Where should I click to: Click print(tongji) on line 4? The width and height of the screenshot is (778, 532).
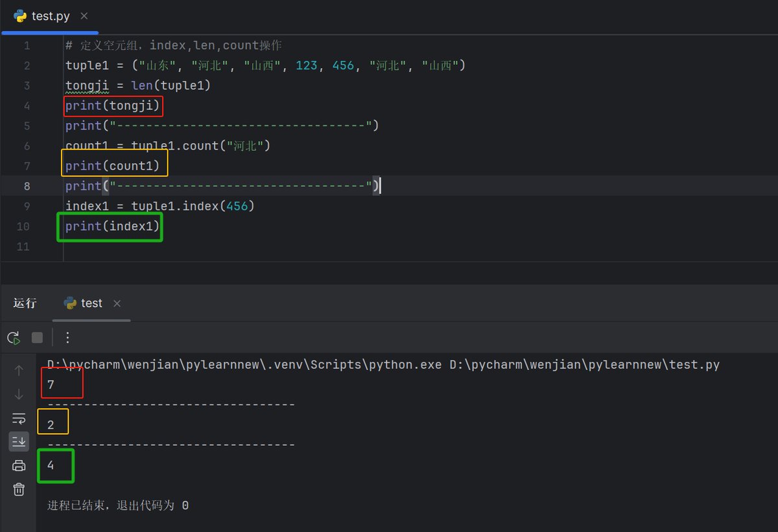113,106
